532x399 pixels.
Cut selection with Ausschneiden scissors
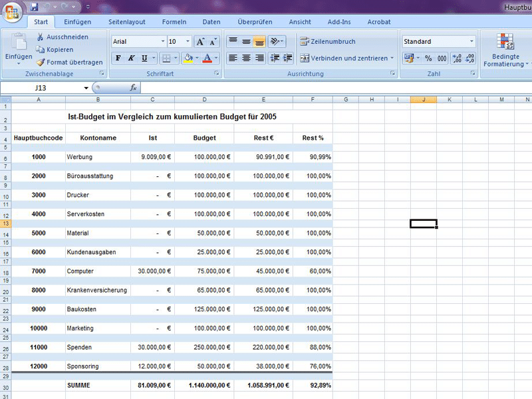63,37
